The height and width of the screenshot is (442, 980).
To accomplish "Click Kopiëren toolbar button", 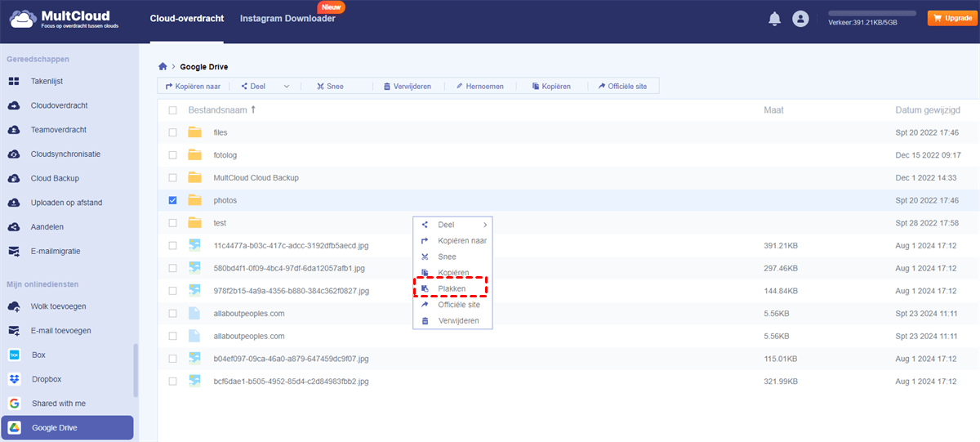I will pyautogui.click(x=551, y=86).
